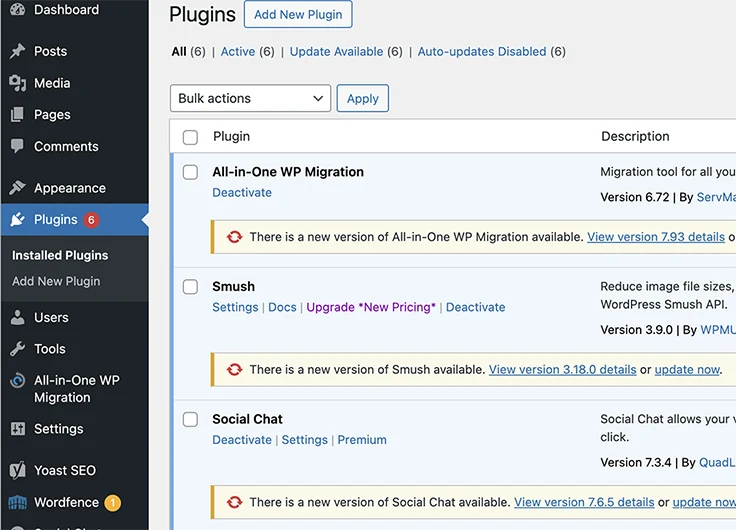Select Installed Plugins submenu item
The width and height of the screenshot is (736, 530).
pos(60,255)
